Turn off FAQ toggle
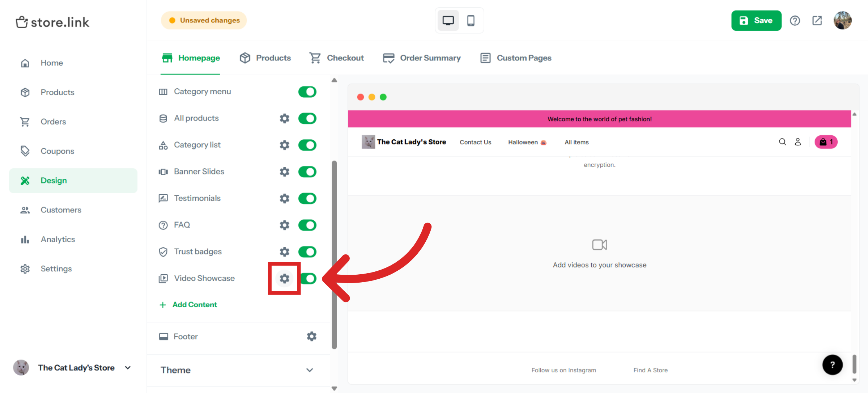Image resolution: width=868 pixels, height=393 pixels. pos(307,225)
